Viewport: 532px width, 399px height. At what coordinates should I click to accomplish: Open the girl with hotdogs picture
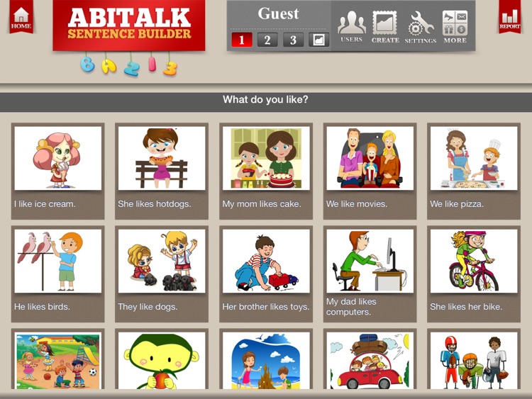(x=162, y=158)
